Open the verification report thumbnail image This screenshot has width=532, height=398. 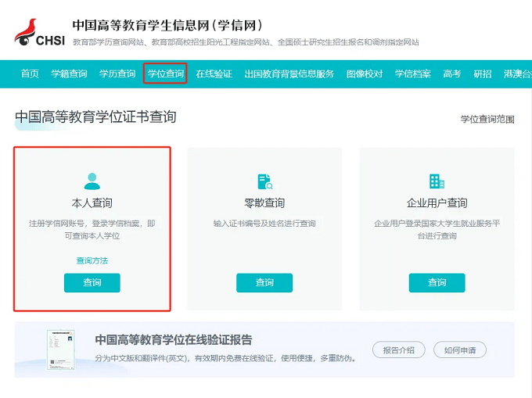pyautogui.click(x=61, y=350)
